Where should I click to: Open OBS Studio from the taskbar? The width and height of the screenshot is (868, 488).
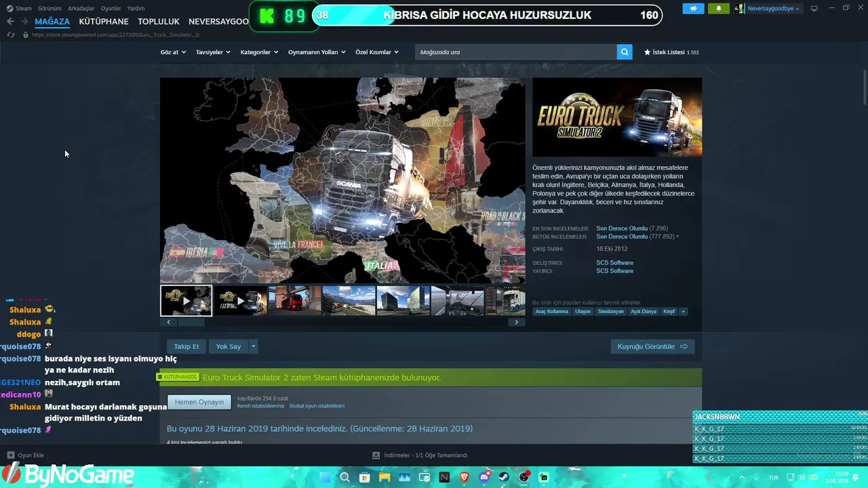524,477
